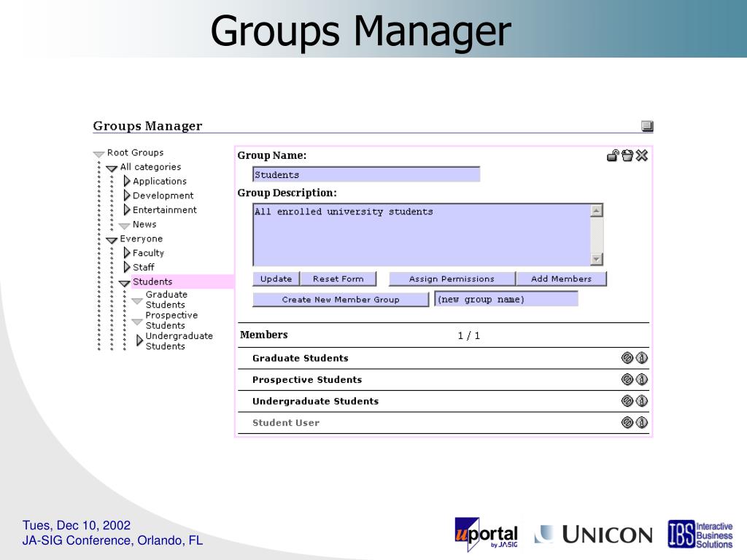
Task: Select Applications in the tree
Action: pyautogui.click(x=160, y=181)
